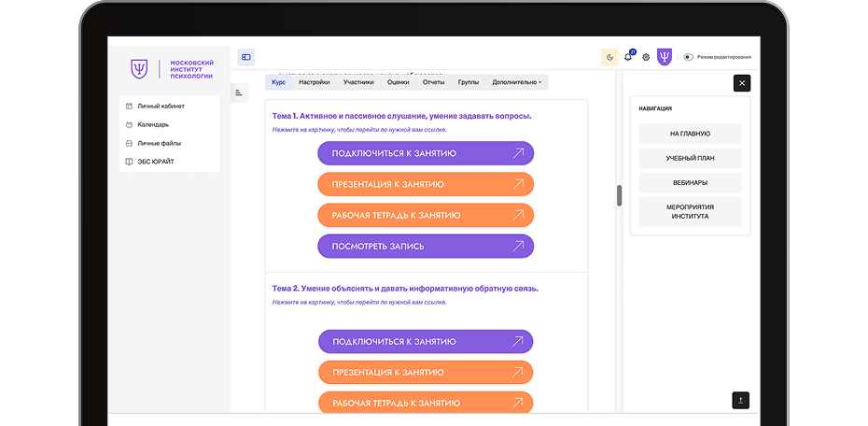The height and width of the screenshot is (426, 868).
Task: Open Презентация к занятию in Тема 1
Action: [x=426, y=184]
